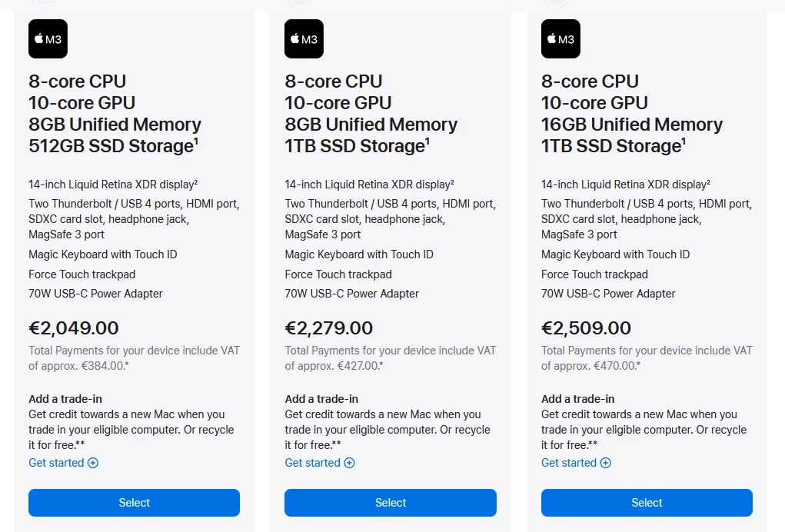Click the €2,509.00 price text
Viewport: 785px width, 532px height.
(x=586, y=328)
